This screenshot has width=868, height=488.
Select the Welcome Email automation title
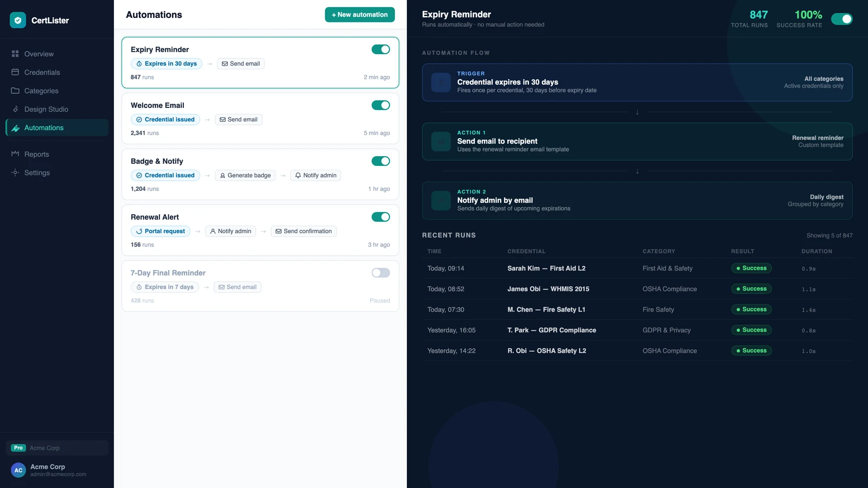point(157,105)
